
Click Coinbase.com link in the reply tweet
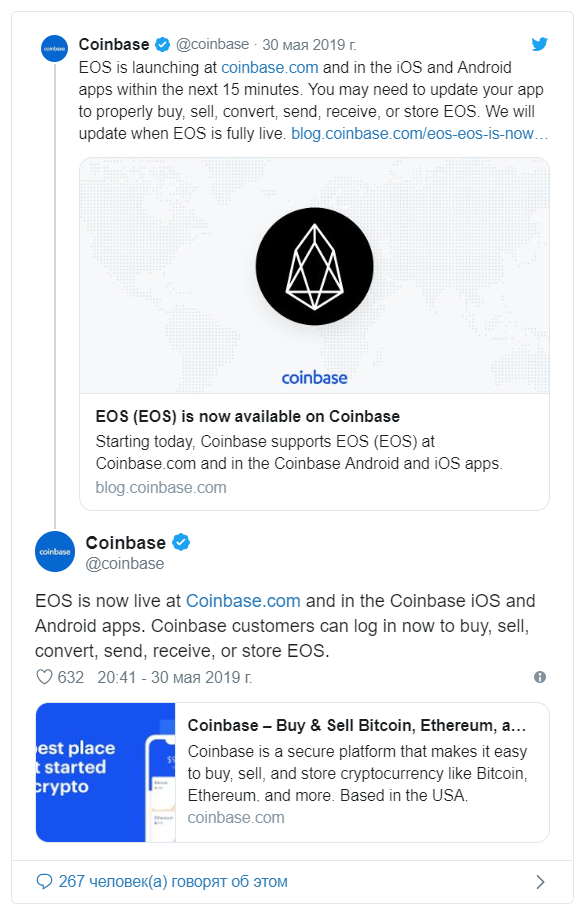pyautogui.click(x=243, y=600)
